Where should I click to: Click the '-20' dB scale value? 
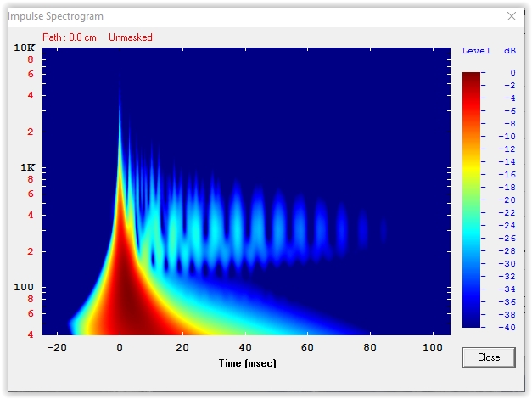[507, 200]
